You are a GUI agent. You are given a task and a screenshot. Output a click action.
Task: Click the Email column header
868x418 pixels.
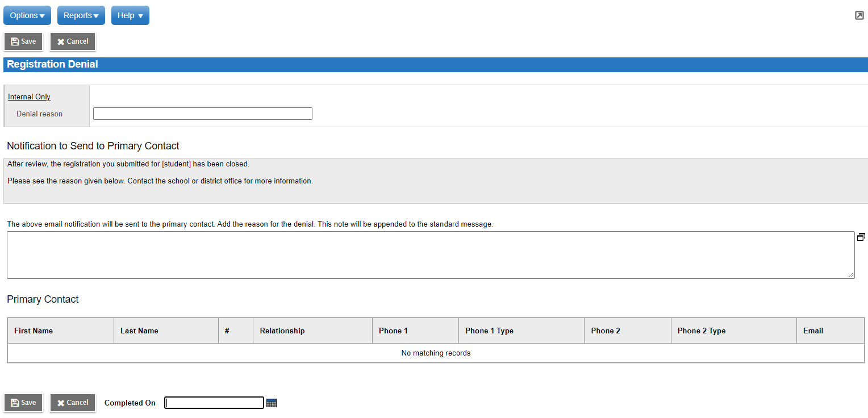[813, 331]
